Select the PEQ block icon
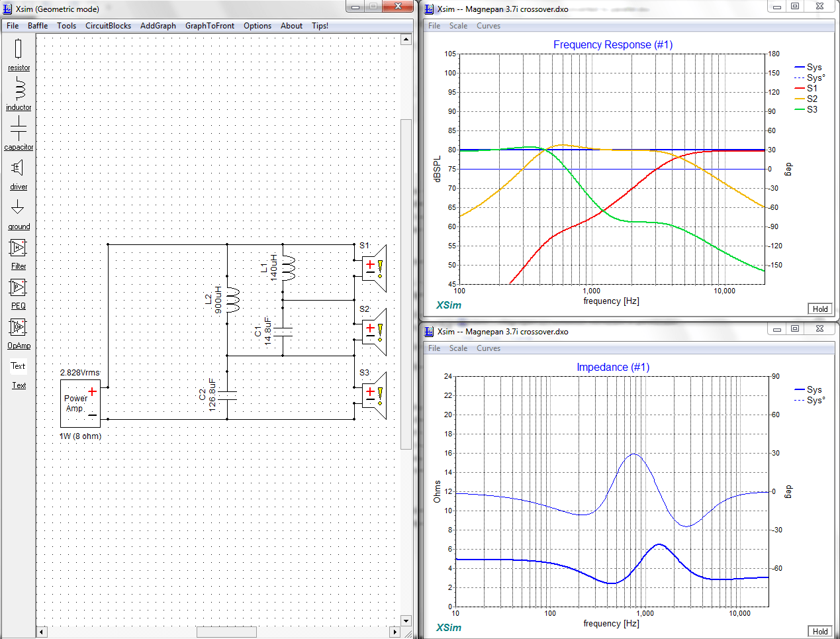Screen dimensions: 840x639 click(18, 287)
